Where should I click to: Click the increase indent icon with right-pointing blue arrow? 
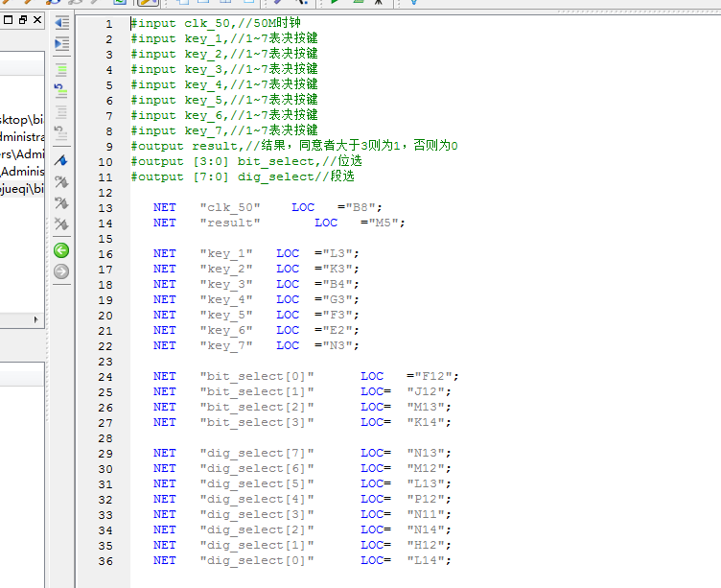(61, 44)
